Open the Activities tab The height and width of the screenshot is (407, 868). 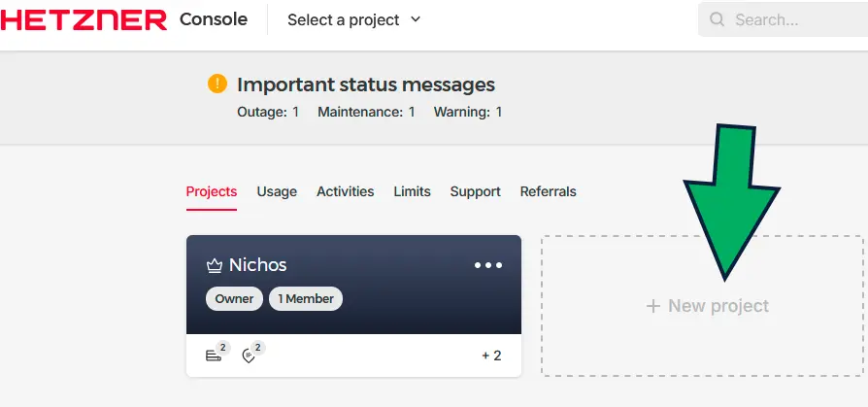point(345,191)
